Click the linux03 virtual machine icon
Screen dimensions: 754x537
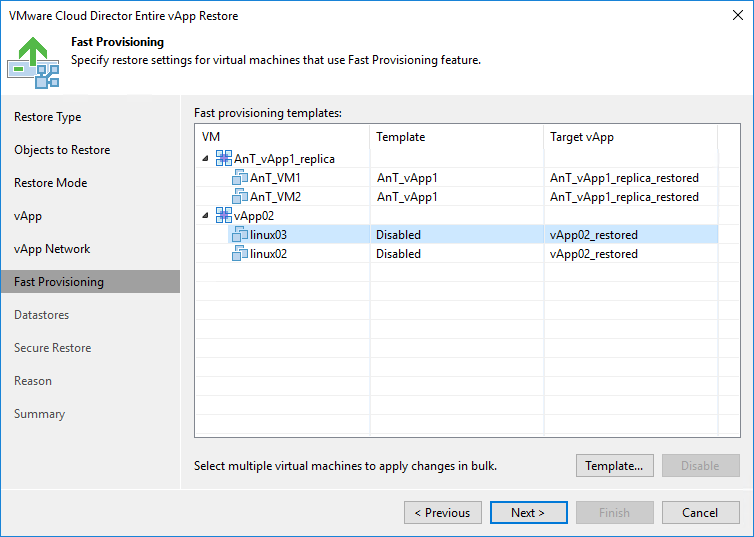click(240, 234)
